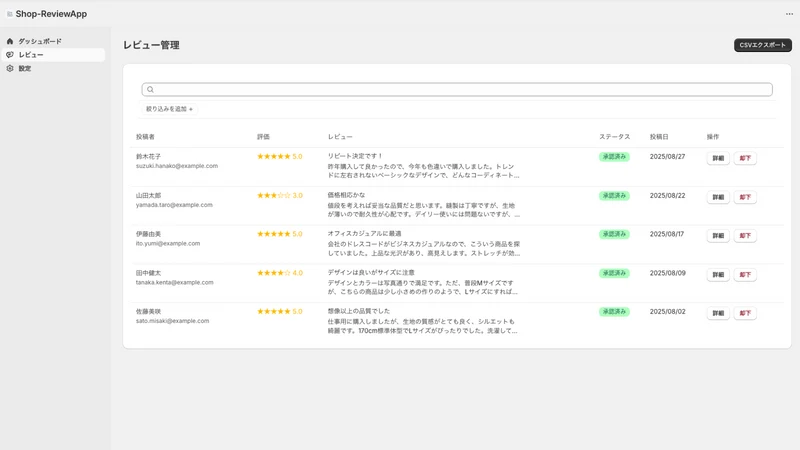Screen dimensions: 800x450
Task: Click author name 田中健太
Action: tap(148, 273)
